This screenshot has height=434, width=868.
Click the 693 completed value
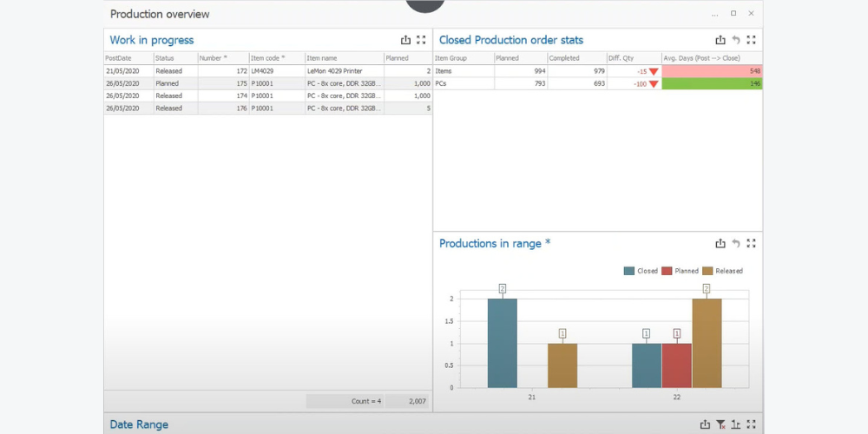(x=577, y=83)
